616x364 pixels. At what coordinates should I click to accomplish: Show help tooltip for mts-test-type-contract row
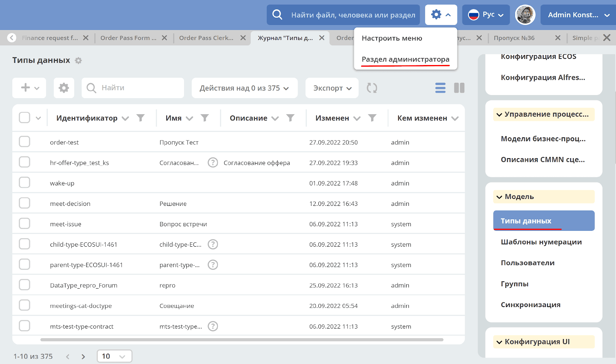213,326
